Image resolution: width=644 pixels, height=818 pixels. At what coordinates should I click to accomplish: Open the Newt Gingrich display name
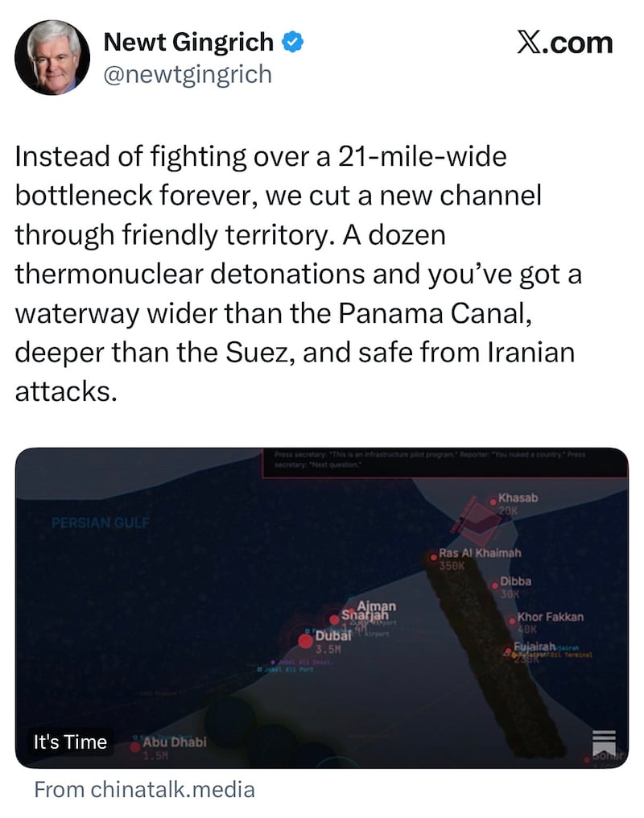point(188,42)
